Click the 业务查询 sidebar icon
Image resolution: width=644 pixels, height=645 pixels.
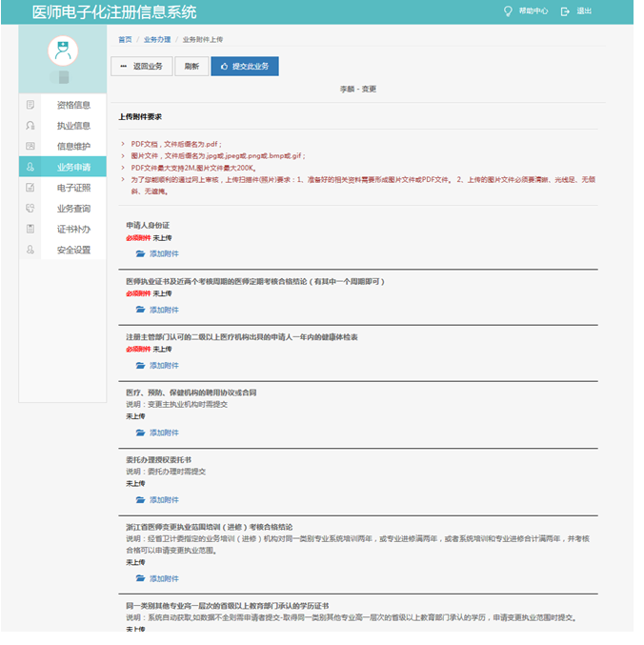(x=30, y=208)
